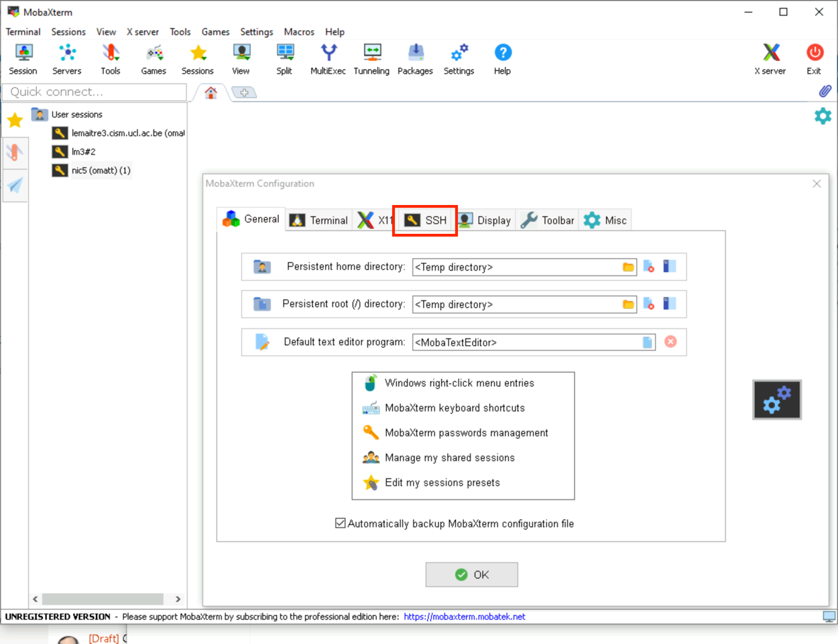Switch to the SSH configuration tab
Image resolution: width=838 pixels, height=644 pixels.
click(x=425, y=220)
